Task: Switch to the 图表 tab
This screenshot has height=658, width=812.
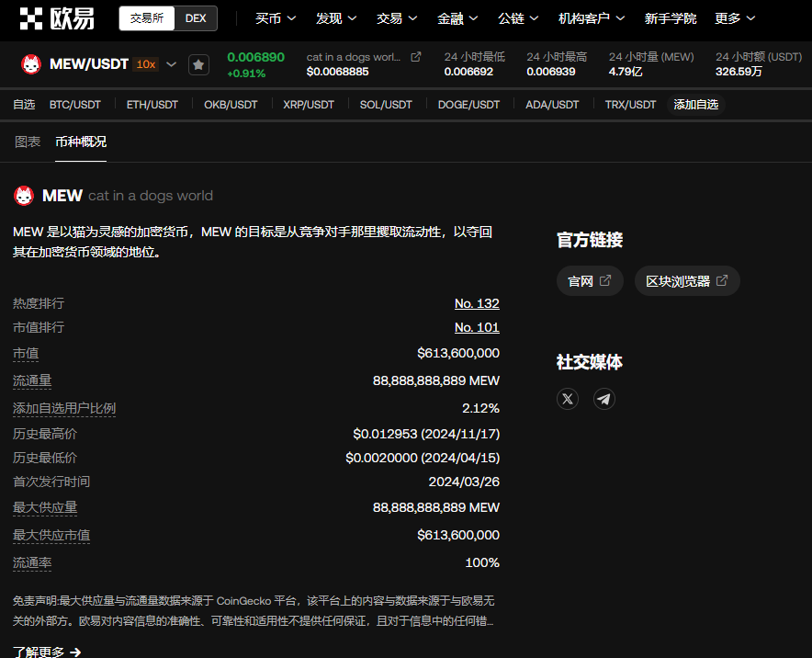Action: pyautogui.click(x=28, y=142)
